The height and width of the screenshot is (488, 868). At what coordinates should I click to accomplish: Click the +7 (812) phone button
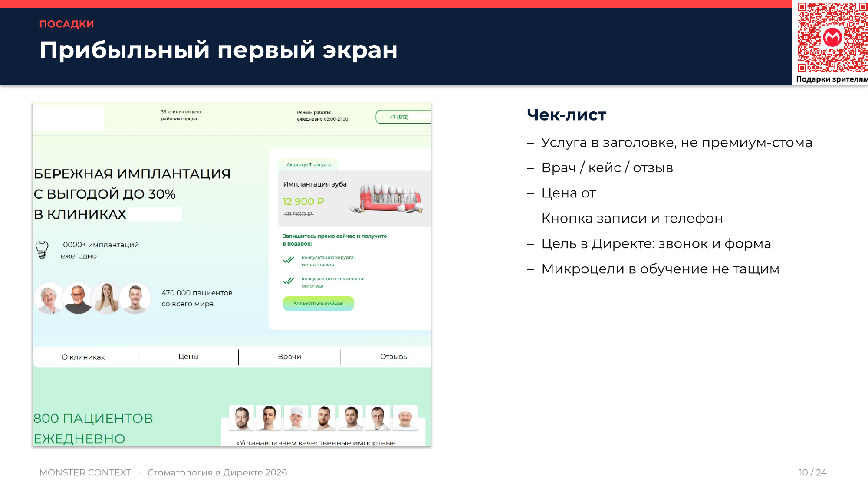(403, 117)
